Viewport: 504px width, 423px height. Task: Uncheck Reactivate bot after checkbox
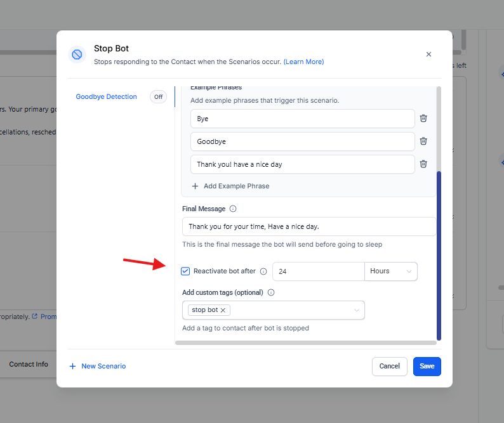(185, 271)
